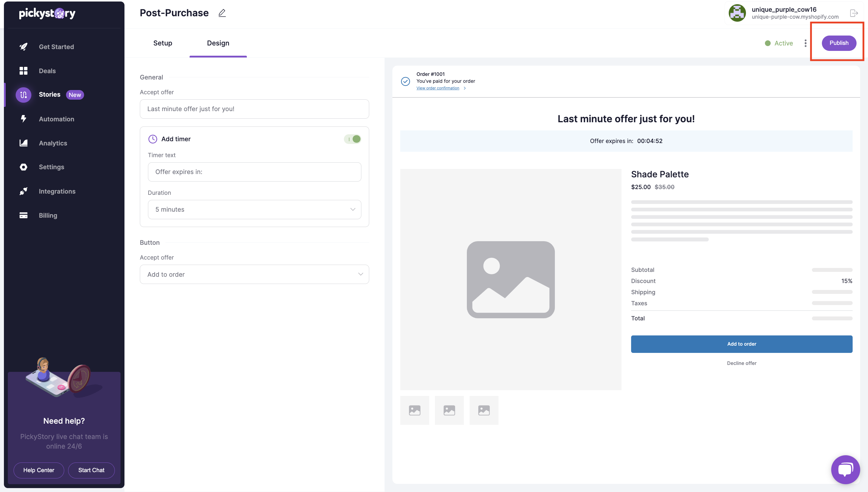Click the pencil icon beside Post-Purchase
The height and width of the screenshot is (492, 868).
tap(222, 13)
